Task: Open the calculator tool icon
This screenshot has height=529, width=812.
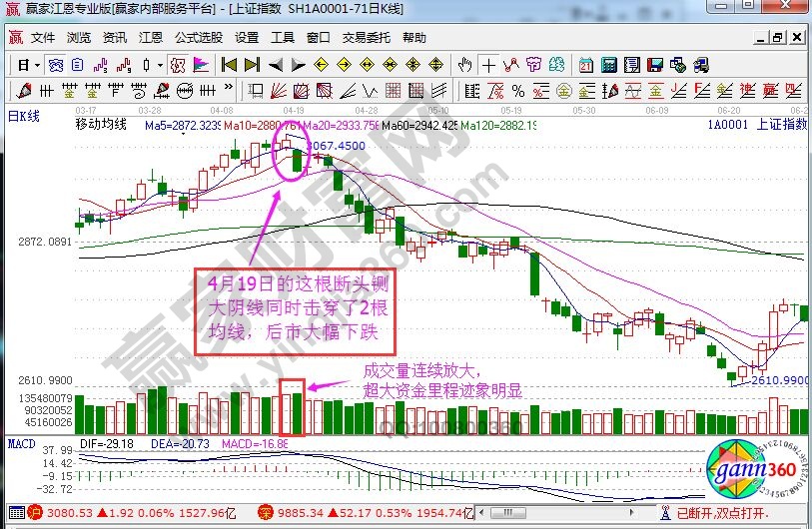Action: tap(608, 65)
